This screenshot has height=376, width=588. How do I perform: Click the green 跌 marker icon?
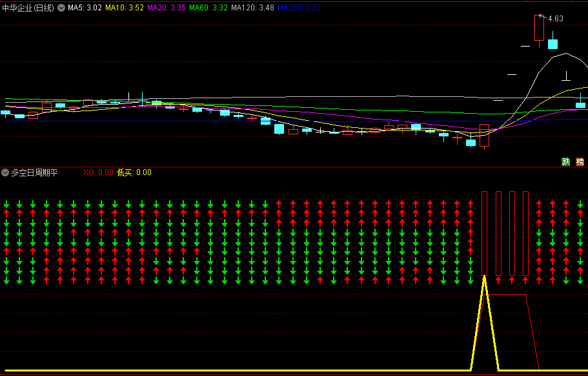pos(566,162)
